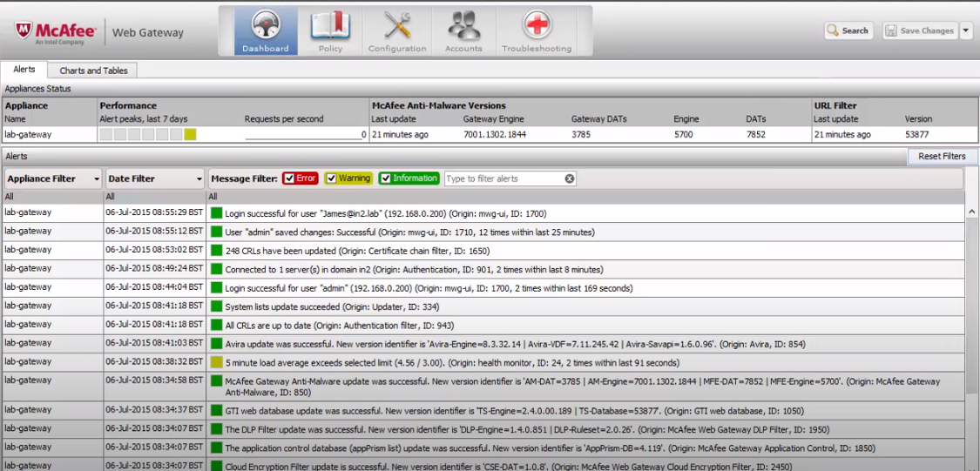Click timestamp 06-Jul-2015 08:34:58 BST

pos(154,380)
